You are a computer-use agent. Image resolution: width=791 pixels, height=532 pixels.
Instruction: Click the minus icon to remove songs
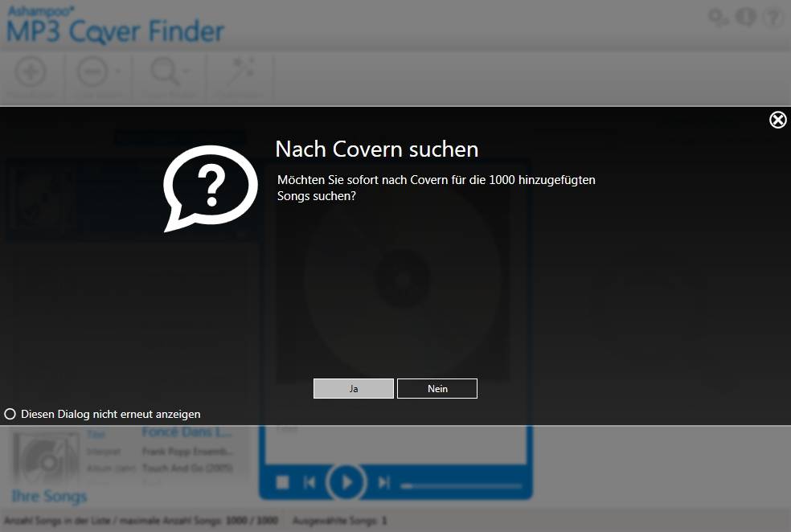pos(92,72)
